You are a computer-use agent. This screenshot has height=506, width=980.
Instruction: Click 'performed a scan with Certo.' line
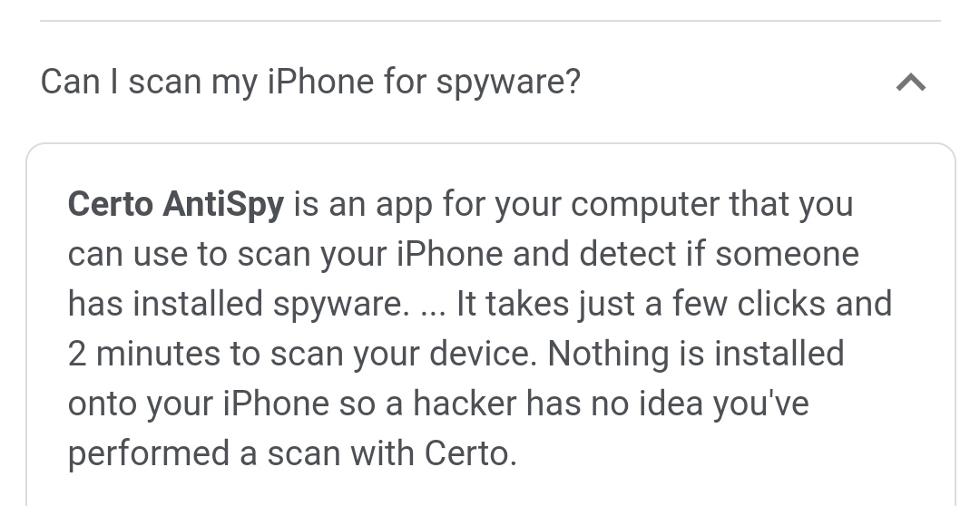click(x=292, y=453)
